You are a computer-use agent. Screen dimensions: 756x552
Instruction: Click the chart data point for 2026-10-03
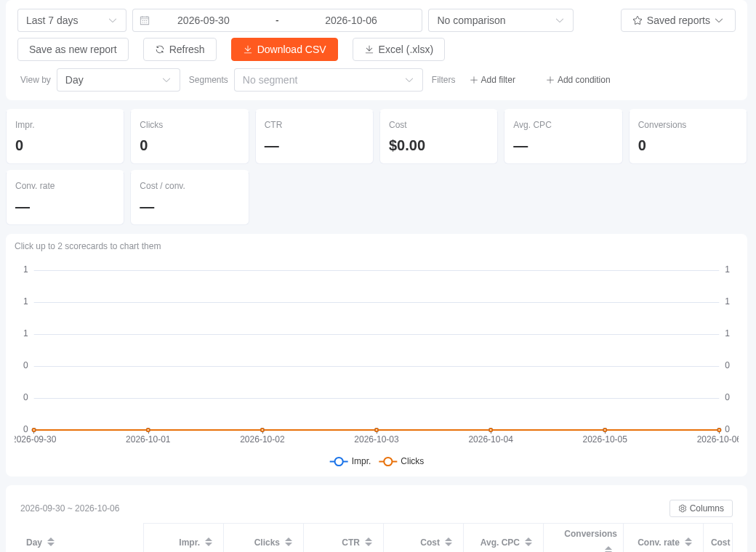tap(377, 430)
